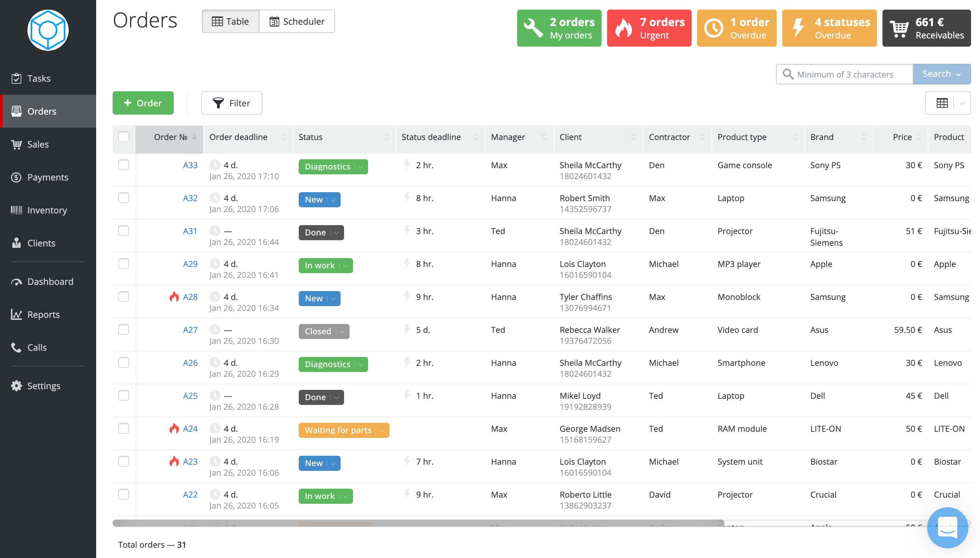Click the urgent flame icon on order A28
Screen dimensions: 980x558
(174, 297)
